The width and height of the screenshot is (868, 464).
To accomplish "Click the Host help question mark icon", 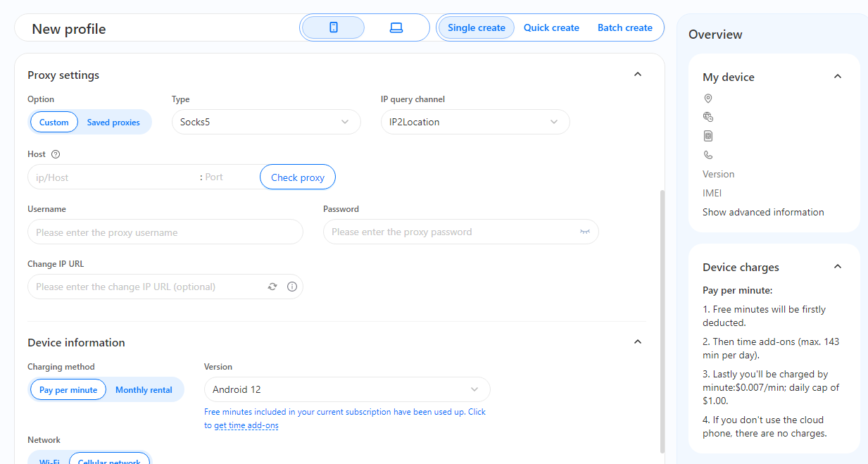I will click(x=56, y=154).
